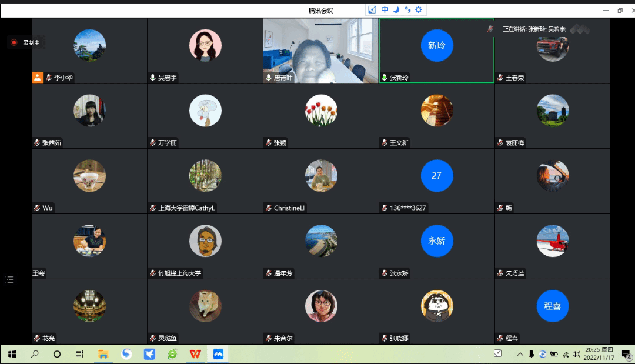The height and width of the screenshot is (364, 635).
Task: Expand the hidden system tray icons
Action: [520, 354]
